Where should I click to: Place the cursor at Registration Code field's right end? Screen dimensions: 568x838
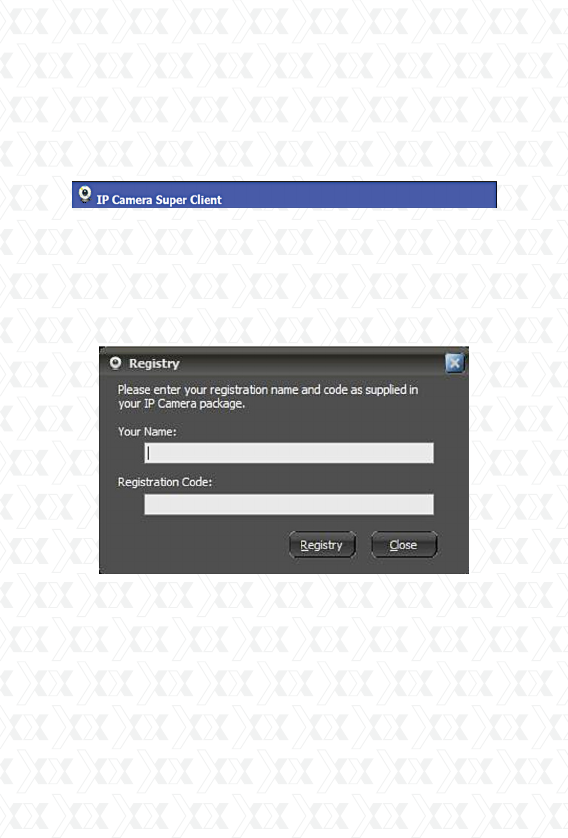[x=430, y=505]
